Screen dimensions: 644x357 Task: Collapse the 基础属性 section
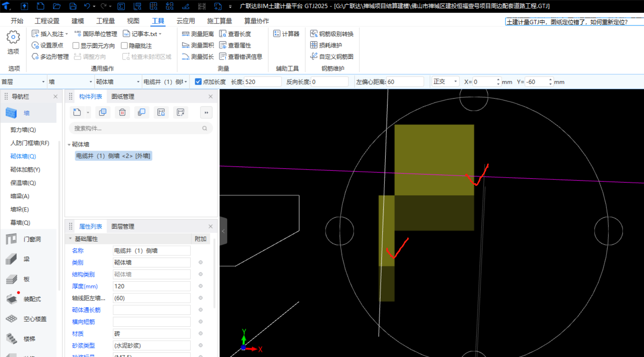coord(70,239)
